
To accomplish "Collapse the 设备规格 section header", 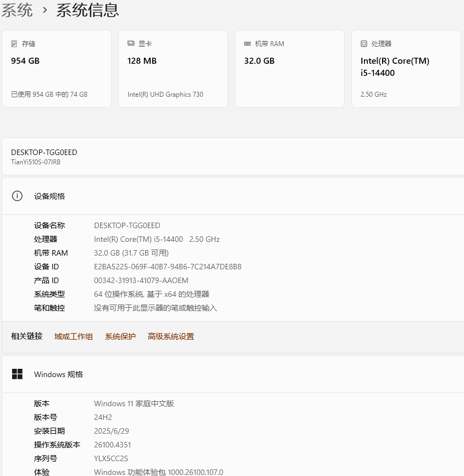I will (233, 196).
